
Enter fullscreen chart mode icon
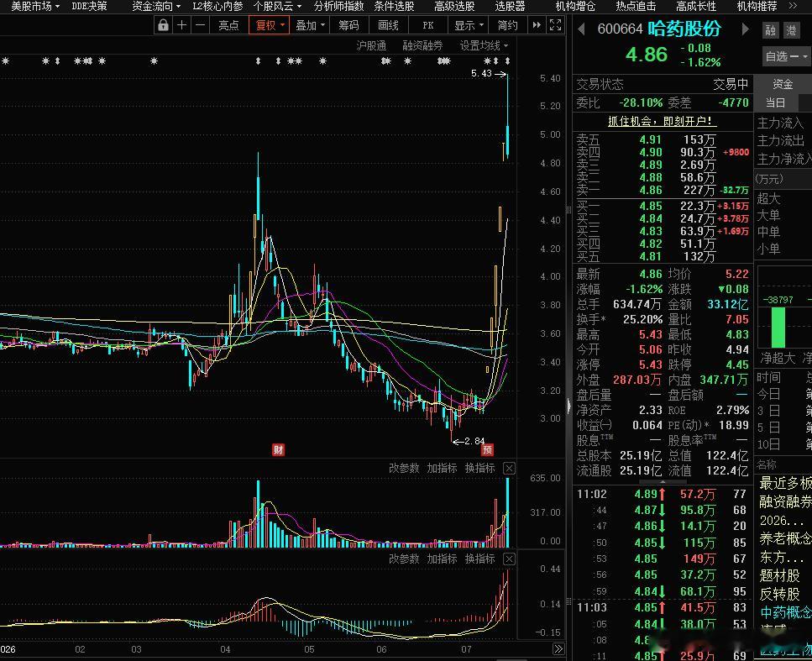(x=555, y=25)
